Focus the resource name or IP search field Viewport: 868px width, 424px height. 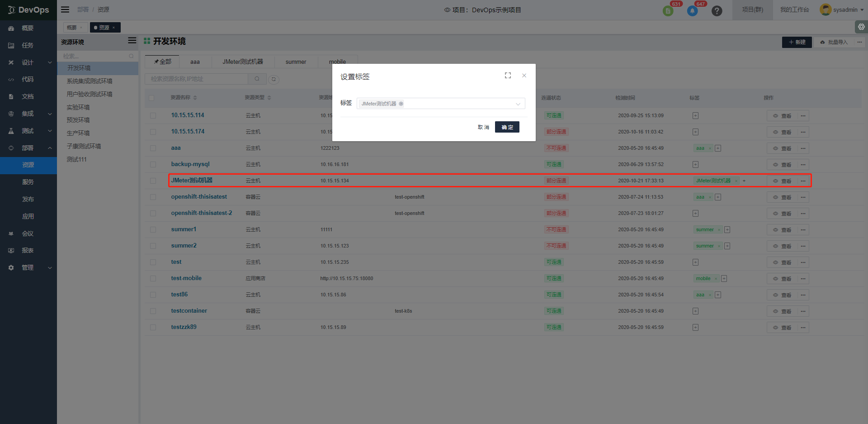pos(196,79)
